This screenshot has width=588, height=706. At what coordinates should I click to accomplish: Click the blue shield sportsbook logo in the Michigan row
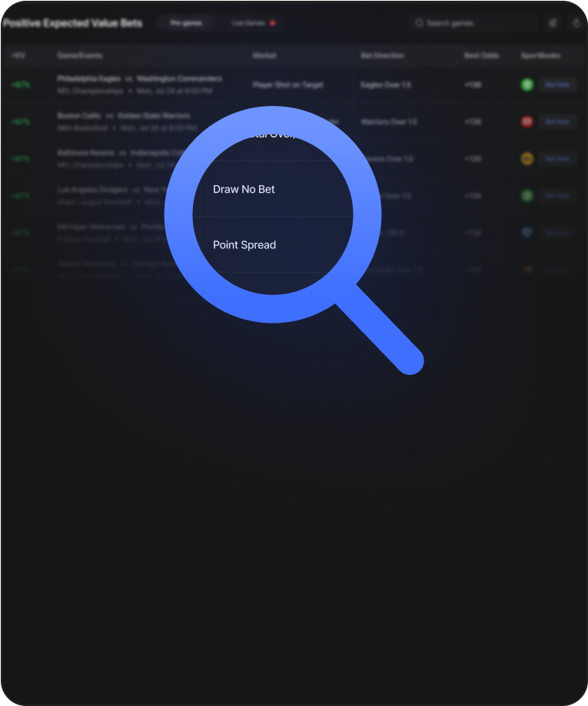point(527,232)
